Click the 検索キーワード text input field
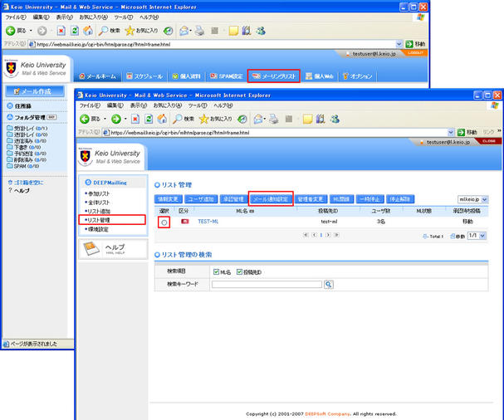This screenshot has height=420, width=504. point(266,284)
